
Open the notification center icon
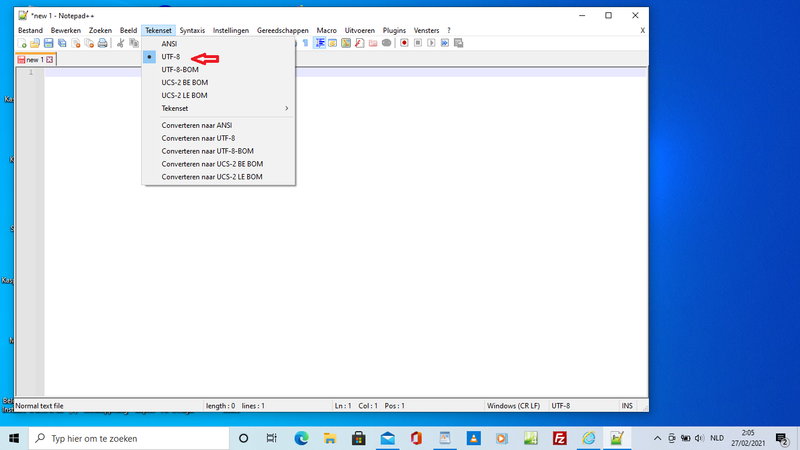[x=782, y=438]
